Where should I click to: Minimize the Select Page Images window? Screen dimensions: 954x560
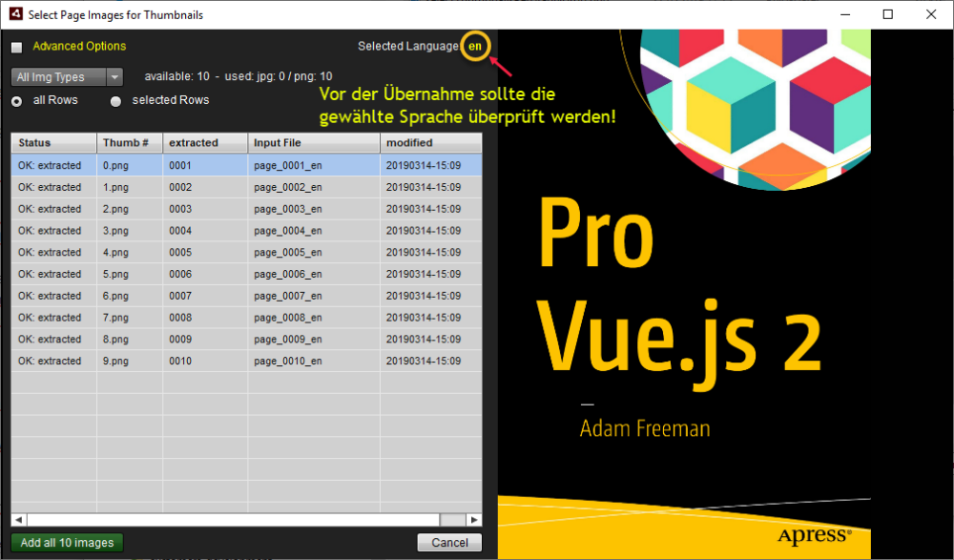(x=845, y=14)
